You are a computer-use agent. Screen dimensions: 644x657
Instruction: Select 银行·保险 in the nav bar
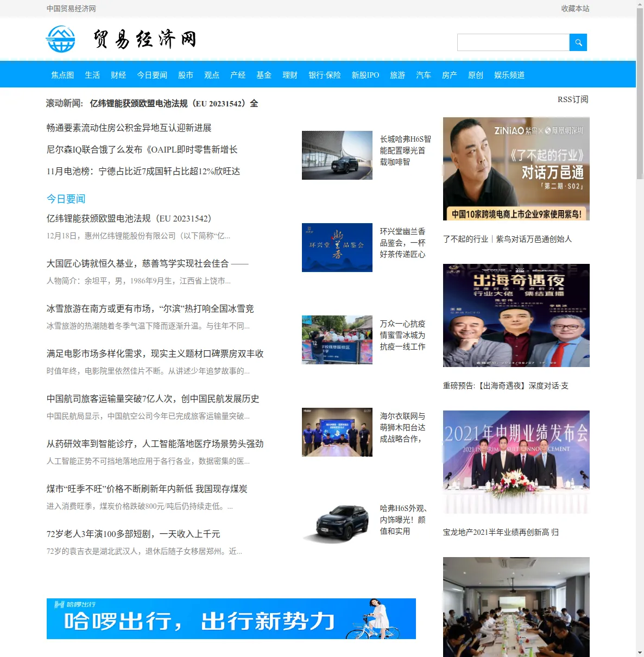(325, 75)
